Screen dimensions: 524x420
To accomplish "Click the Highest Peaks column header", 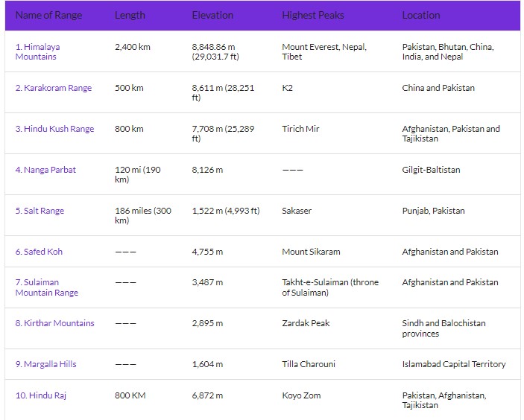I will (313, 16).
